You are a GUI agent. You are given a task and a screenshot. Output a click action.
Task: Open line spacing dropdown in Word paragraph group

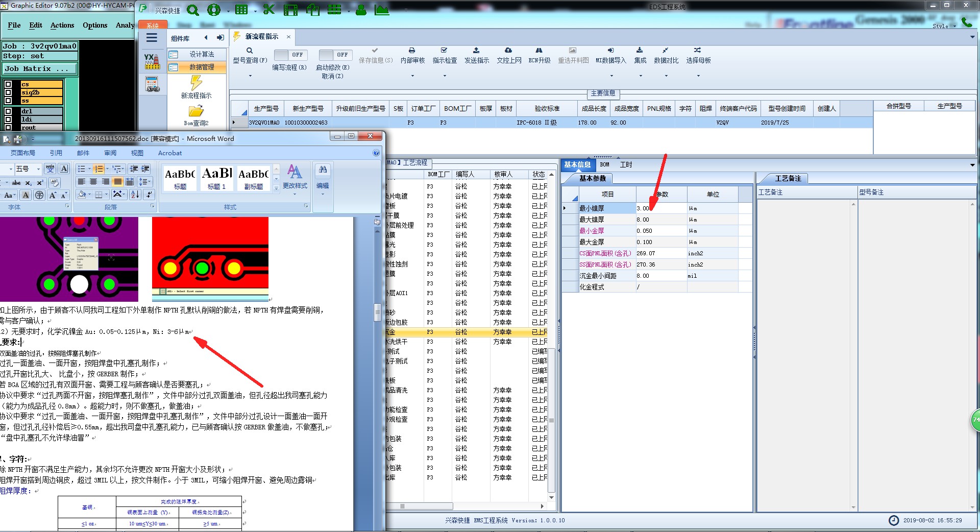pos(145,182)
